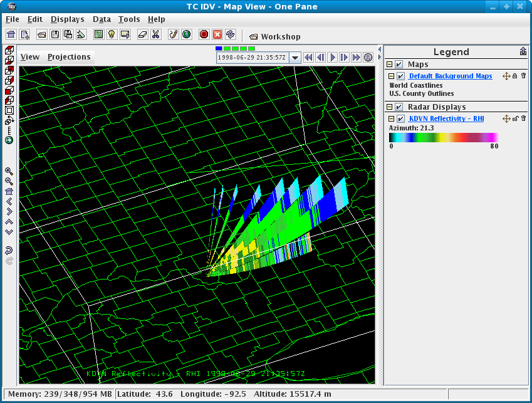Click the reflectivity color bar in legend
Viewport: 532px width, 403px height.
pyautogui.click(x=443, y=138)
